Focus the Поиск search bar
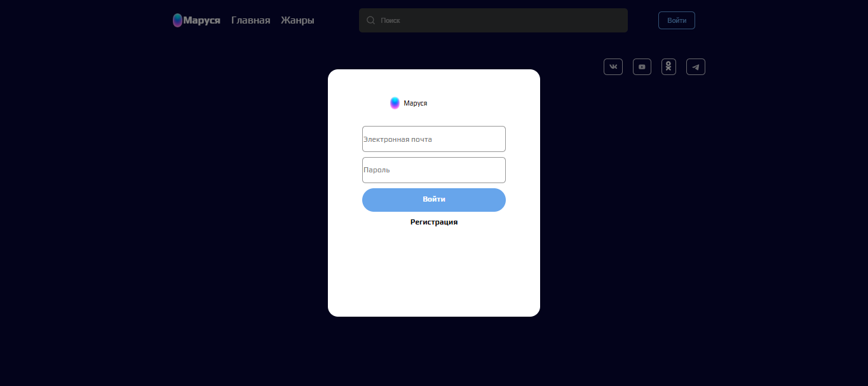The width and height of the screenshot is (868, 386). click(493, 20)
